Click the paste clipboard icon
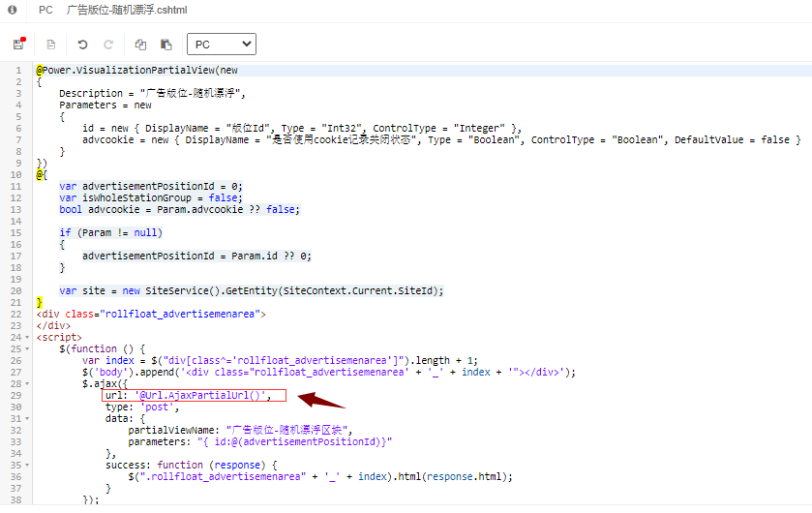The height and width of the screenshot is (513, 812). click(x=165, y=45)
